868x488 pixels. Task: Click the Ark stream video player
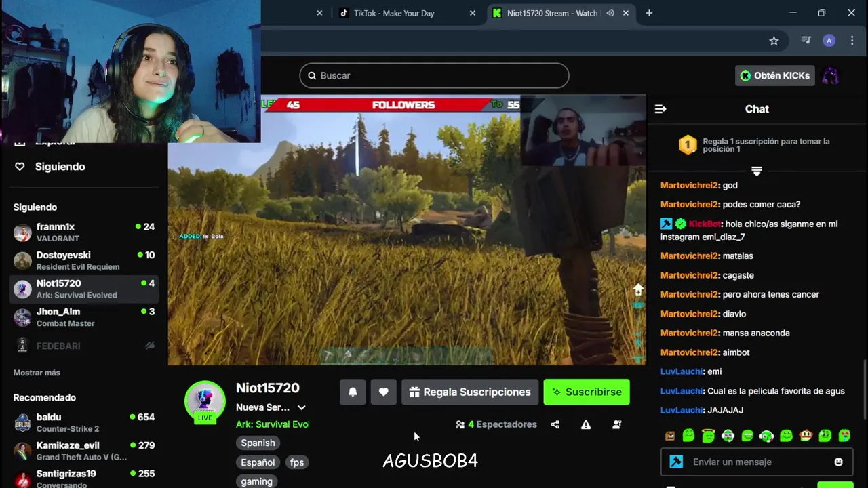[x=407, y=230]
